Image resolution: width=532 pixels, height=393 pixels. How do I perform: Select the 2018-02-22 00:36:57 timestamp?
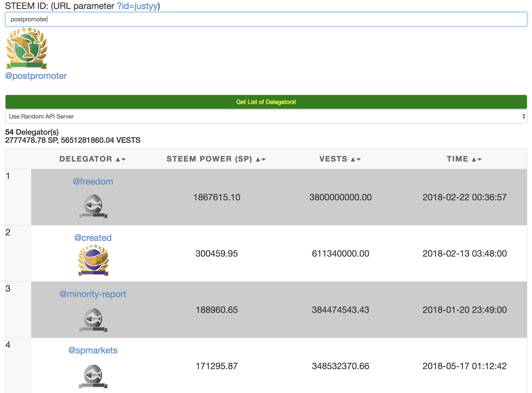[465, 197]
